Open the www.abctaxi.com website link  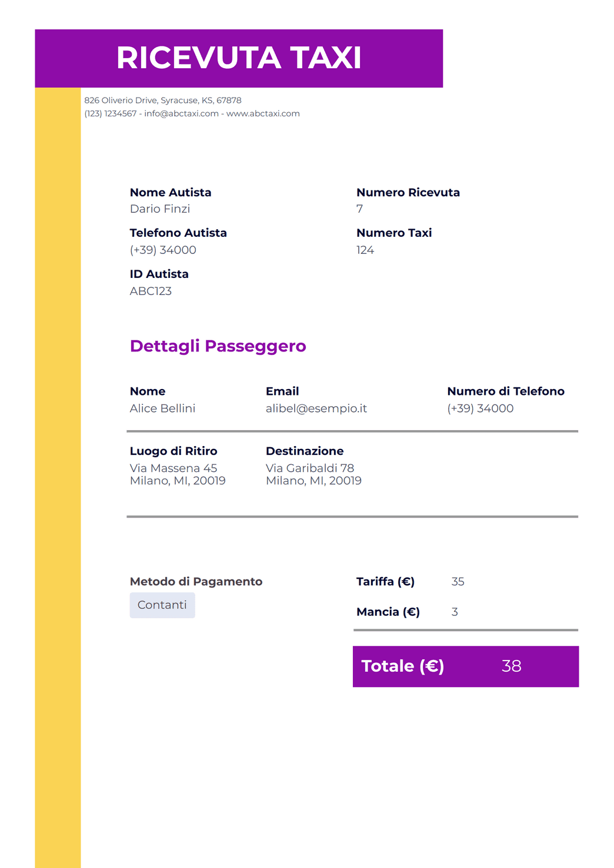(263, 113)
